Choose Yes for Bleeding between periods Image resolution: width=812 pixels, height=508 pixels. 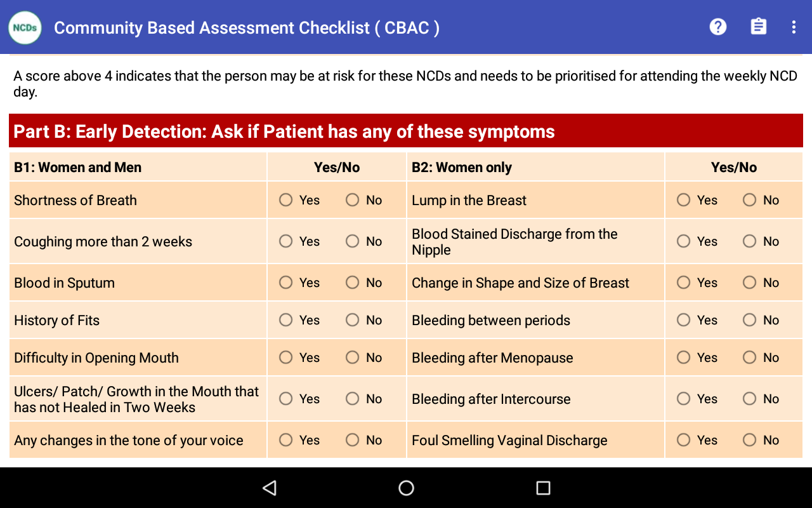coord(683,320)
